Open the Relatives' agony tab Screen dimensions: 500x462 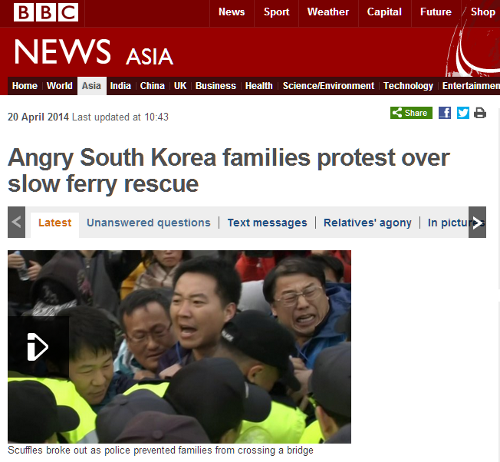(367, 222)
